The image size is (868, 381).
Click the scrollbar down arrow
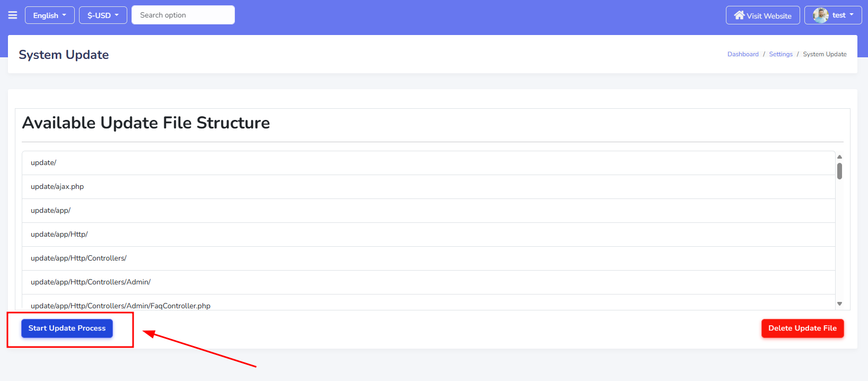pos(839,304)
